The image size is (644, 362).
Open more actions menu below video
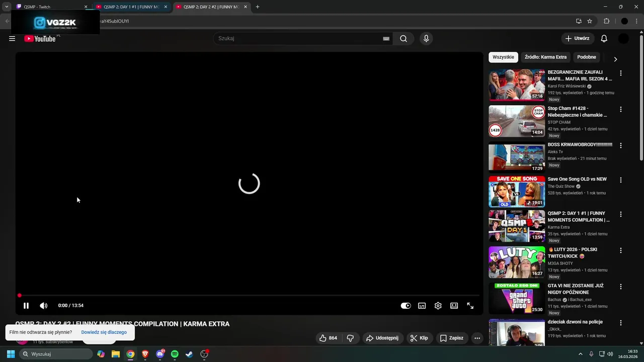(477, 338)
